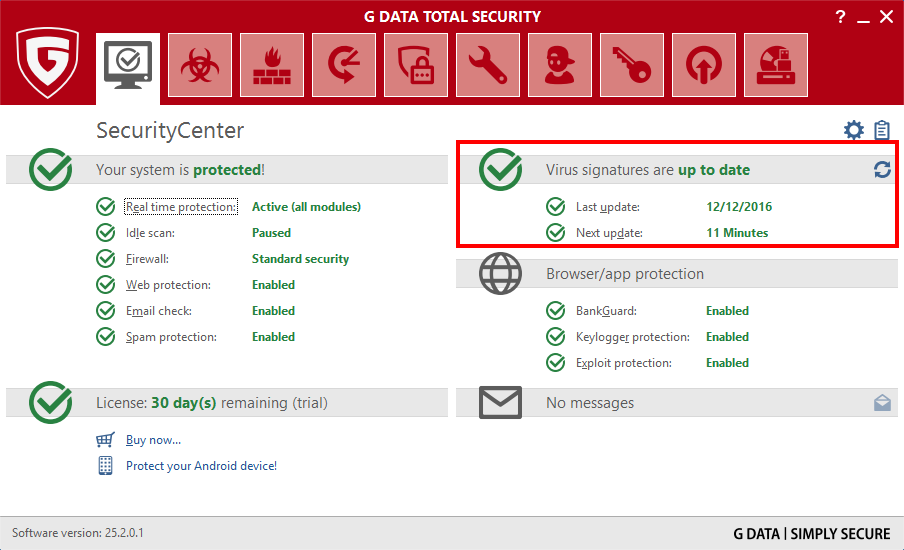Click the Web protection 'Enabled' status
Image resolution: width=904 pixels, height=550 pixels.
coord(273,285)
